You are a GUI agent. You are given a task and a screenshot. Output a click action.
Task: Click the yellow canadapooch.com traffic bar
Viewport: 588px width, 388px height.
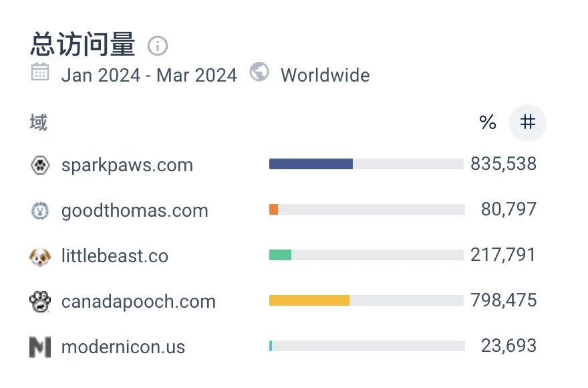309,300
